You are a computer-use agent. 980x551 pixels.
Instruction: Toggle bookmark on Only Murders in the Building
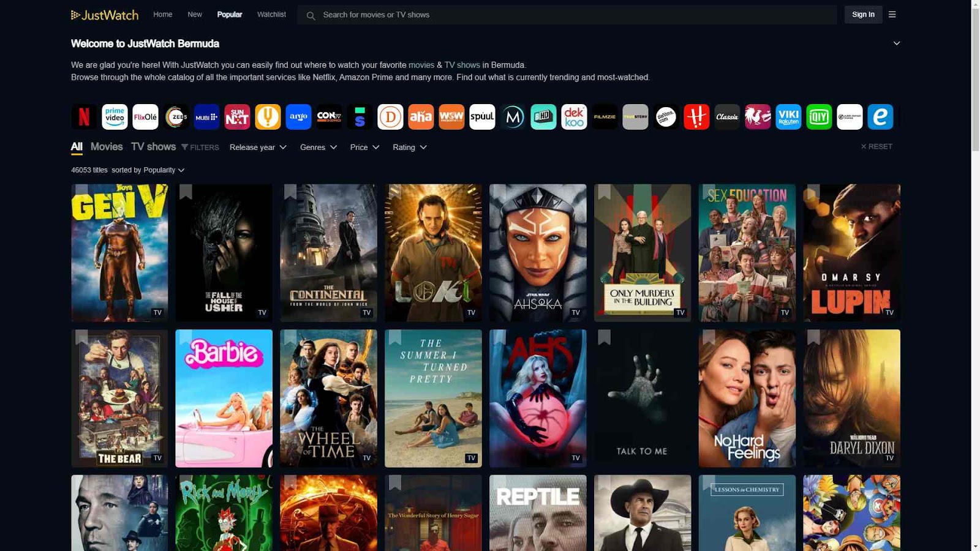click(605, 192)
